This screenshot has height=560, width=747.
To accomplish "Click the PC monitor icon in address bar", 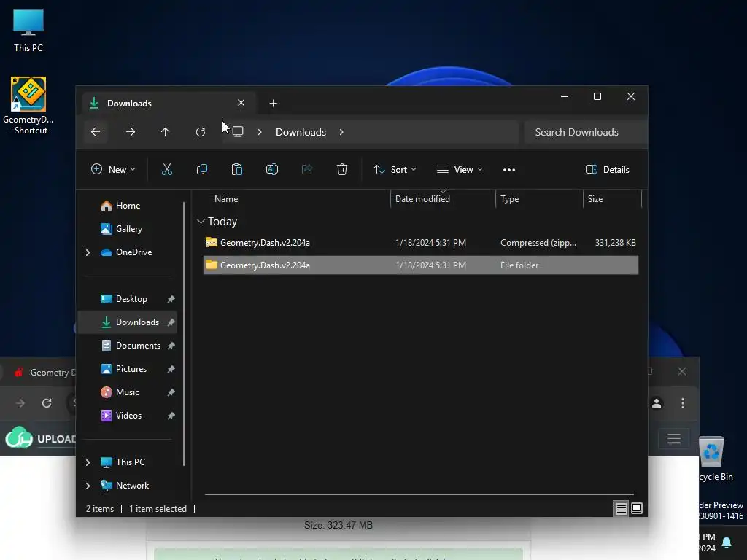I will pyautogui.click(x=238, y=132).
